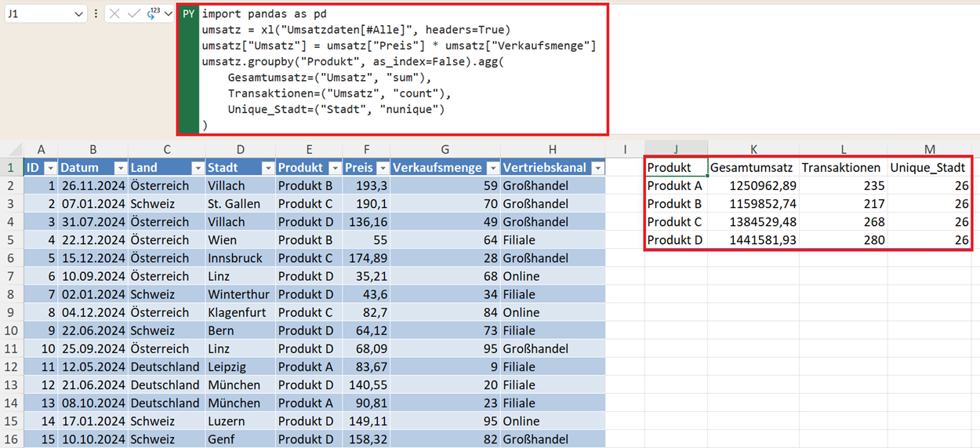Image resolution: width=980 pixels, height=448 pixels.
Task: Select column header K
Action: point(753,149)
